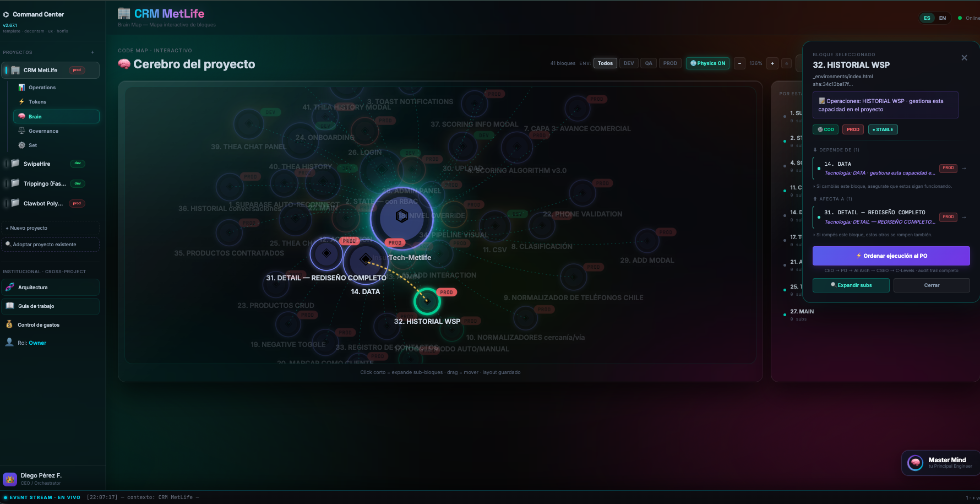Click the 14. DATA diamond node on map
Screen dimensions: 980x504
365,259
